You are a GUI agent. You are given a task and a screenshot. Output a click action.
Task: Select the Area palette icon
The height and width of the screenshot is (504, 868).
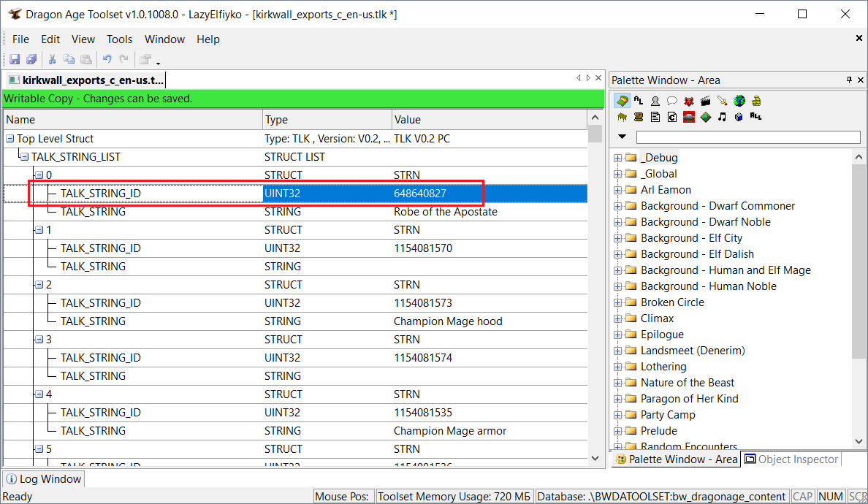pos(623,101)
